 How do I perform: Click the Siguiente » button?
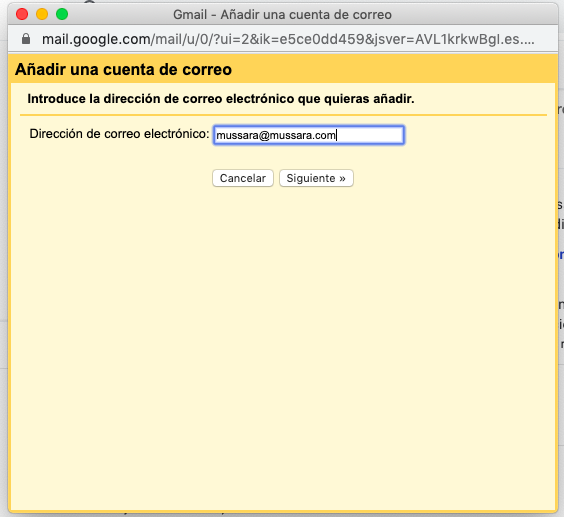316,178
